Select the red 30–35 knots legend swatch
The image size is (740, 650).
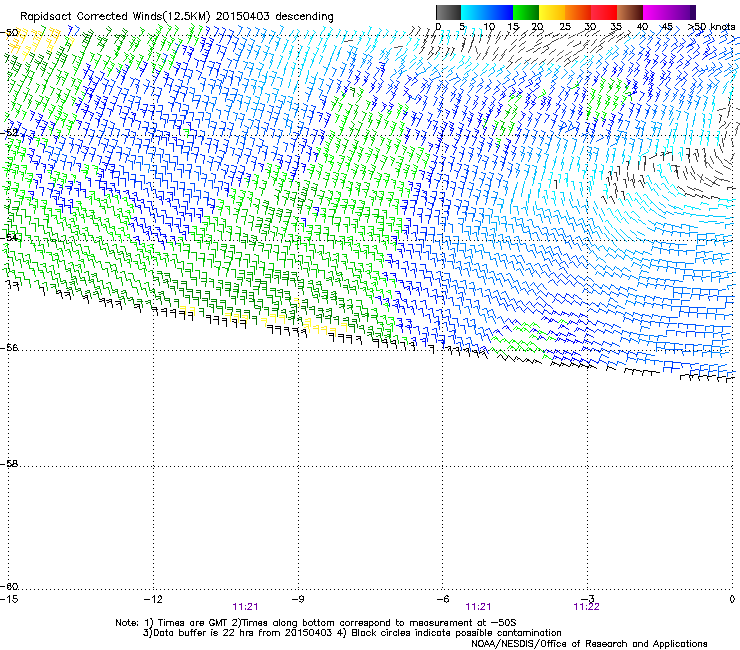[x=604, y=12]
